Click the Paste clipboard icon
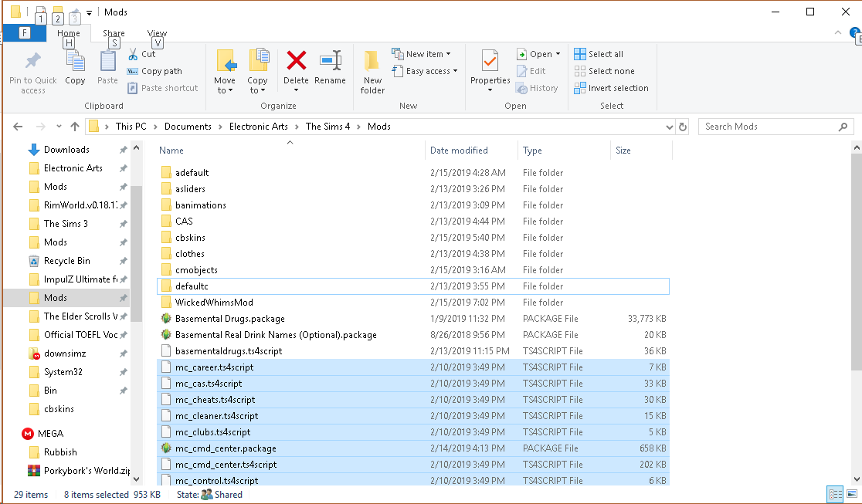Screen dimensions: 862x504 click(107, 61)
